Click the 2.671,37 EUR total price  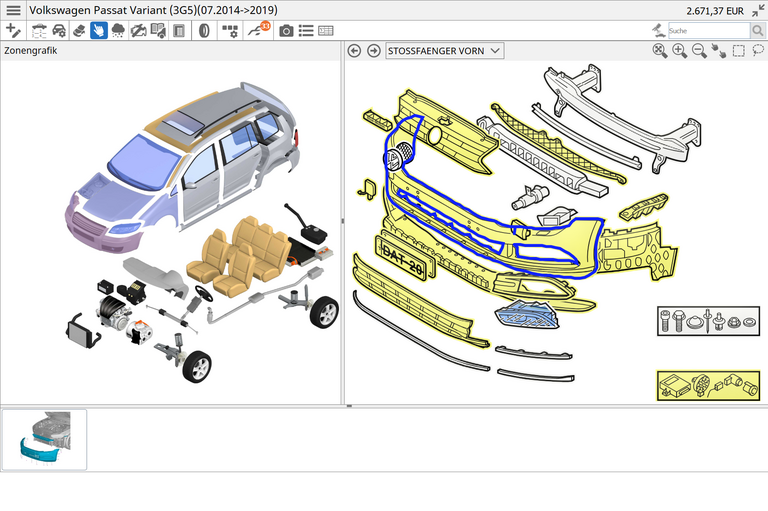(x=715, y=11)
